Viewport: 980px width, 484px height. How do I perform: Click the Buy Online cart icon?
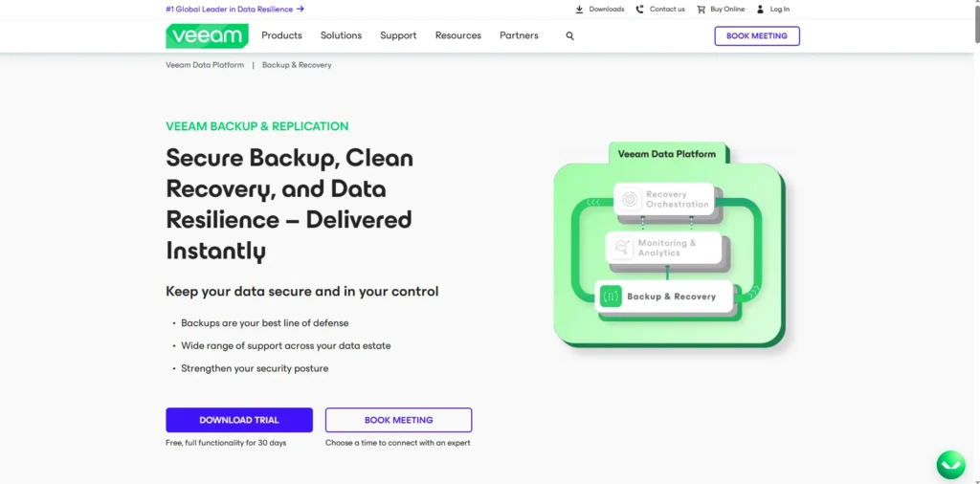[x=702, y=10]
